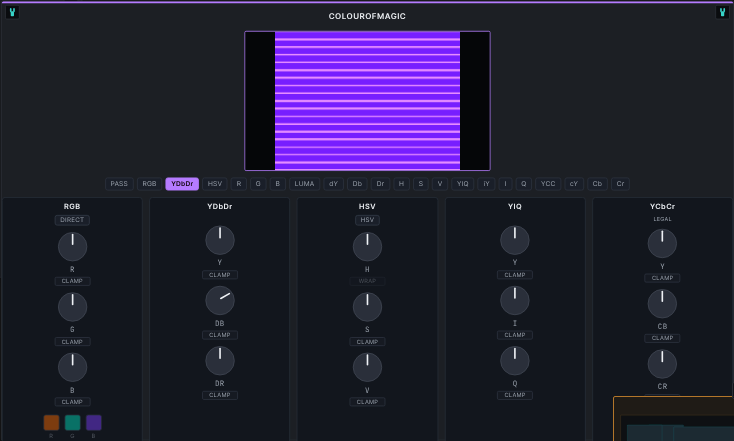
Task: Toggle CLAMP under the HSV S knob
Action: [367, 342]
